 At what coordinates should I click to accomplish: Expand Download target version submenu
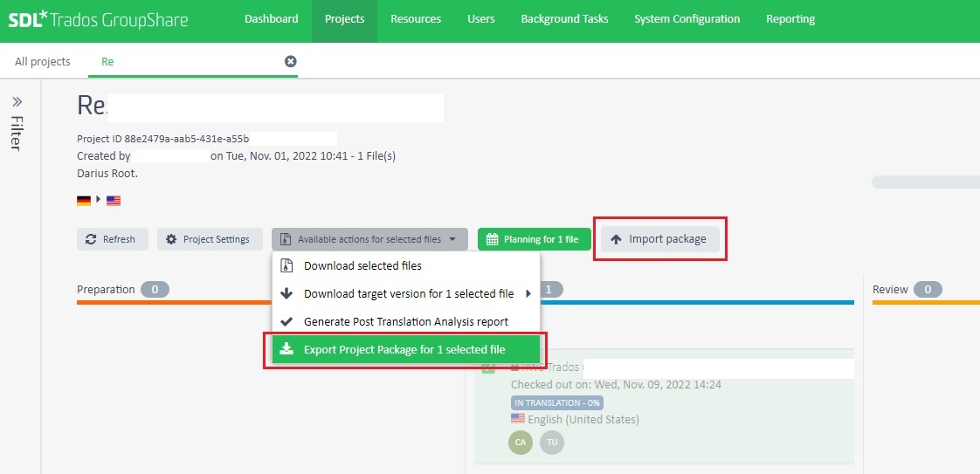tap(405, 293)
